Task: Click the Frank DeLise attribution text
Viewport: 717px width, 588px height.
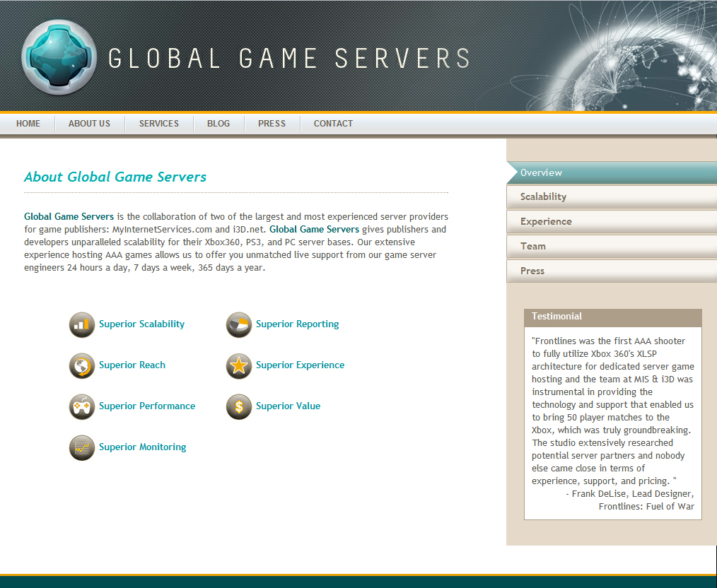Action: 629,500
